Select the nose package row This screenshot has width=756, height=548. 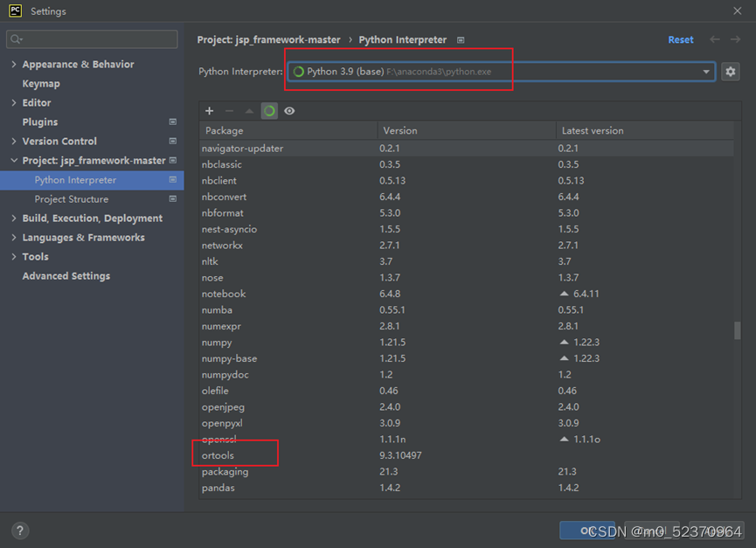[x=467, y=278]
